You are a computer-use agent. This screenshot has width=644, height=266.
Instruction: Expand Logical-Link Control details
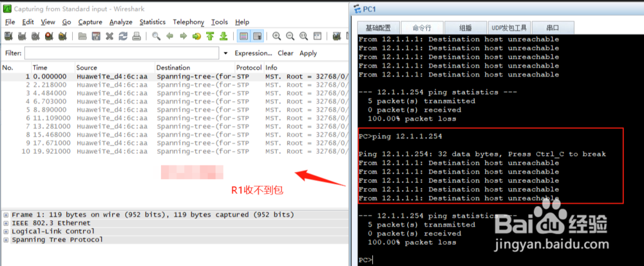pos(6,231)
